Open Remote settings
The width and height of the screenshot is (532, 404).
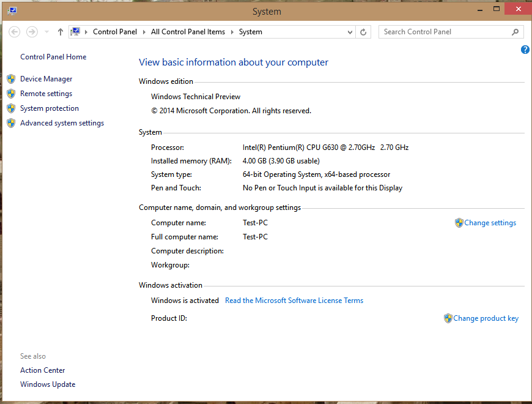pyautogui.click(x=46, y=94)
